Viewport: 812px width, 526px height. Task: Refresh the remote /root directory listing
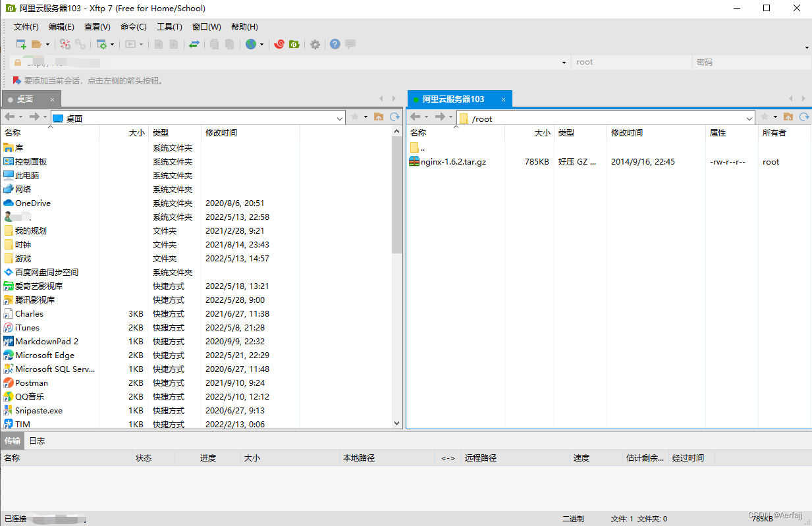click(804, 117)
